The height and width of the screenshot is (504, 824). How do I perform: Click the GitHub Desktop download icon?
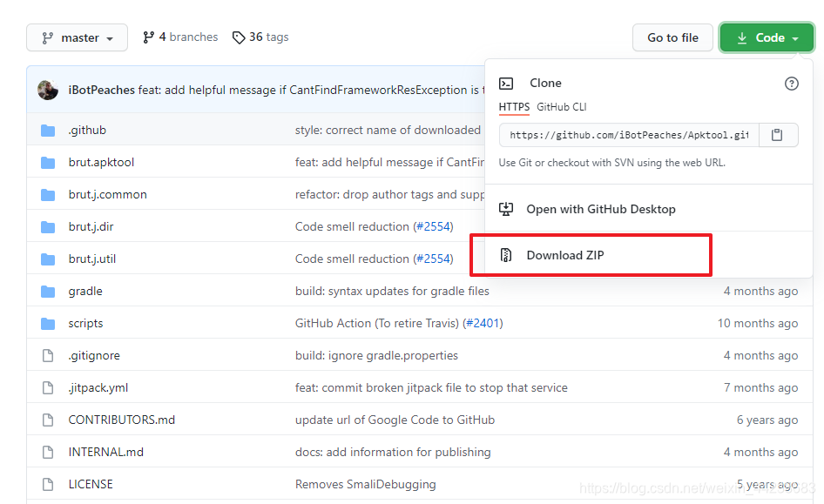[x=506, y=209]
